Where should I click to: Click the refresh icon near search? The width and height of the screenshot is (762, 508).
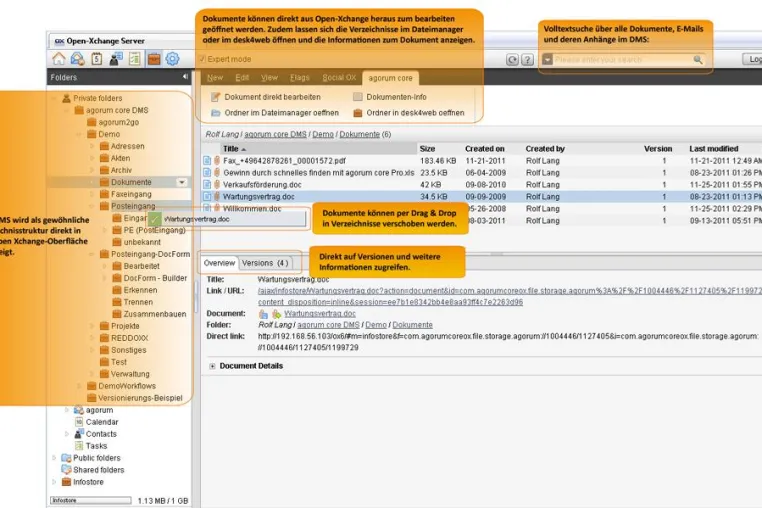(x=512, y=60)
